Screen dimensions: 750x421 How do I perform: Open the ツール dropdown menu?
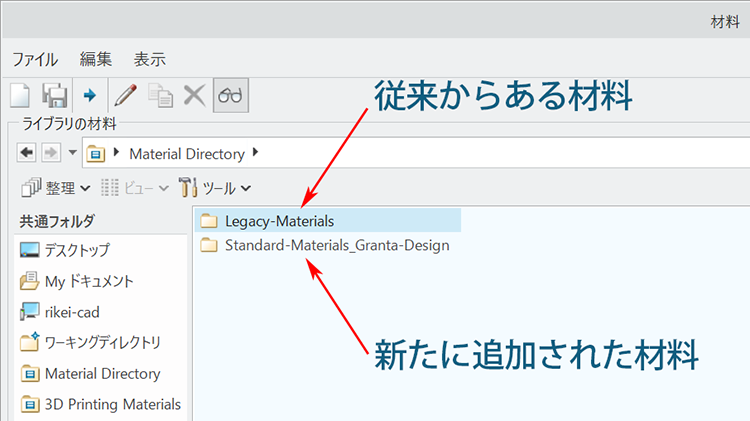point(214,187)
